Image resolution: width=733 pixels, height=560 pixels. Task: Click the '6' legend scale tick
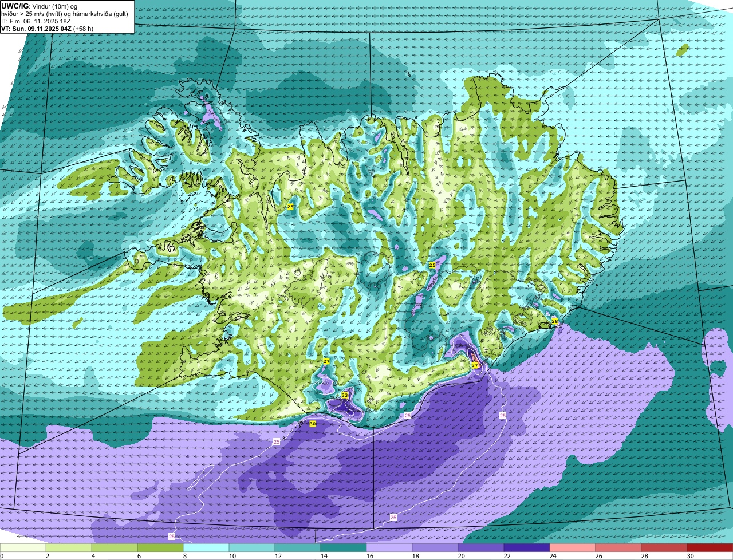[x=139, y=556]
